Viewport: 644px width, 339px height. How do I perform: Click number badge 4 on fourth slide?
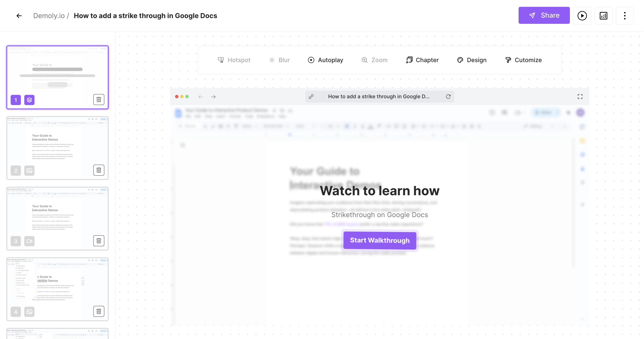(x=16, y=312)
